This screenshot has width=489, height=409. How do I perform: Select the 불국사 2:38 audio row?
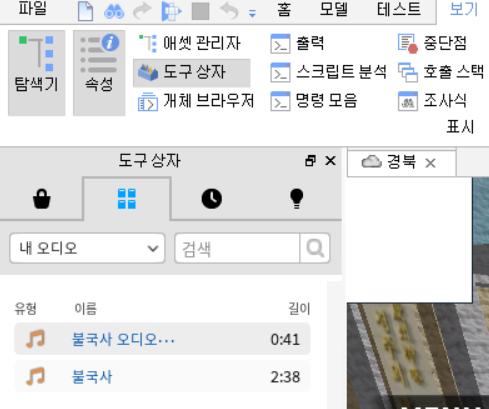click(x=162, y=377)
